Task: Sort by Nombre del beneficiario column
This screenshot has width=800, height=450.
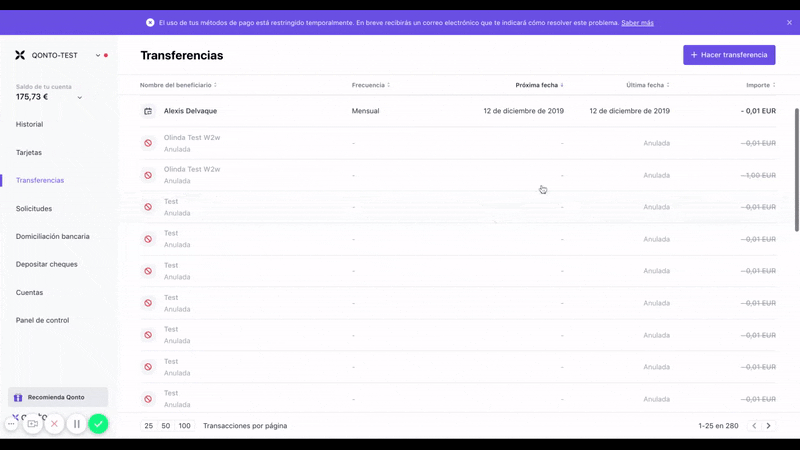Action: (x=178, y=85)
